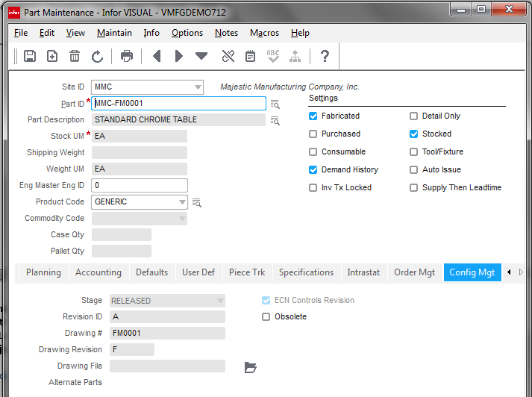Viewport: 532px width, 397px height.
Task: Click the Drawing # field
Action: pyautogui.click(x=167, y=334)
